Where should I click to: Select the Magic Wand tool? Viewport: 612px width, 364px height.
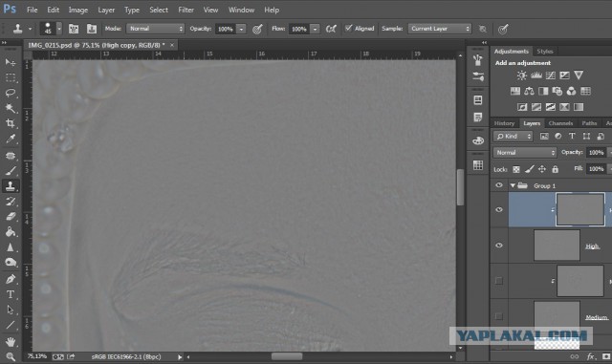point(11,108)
